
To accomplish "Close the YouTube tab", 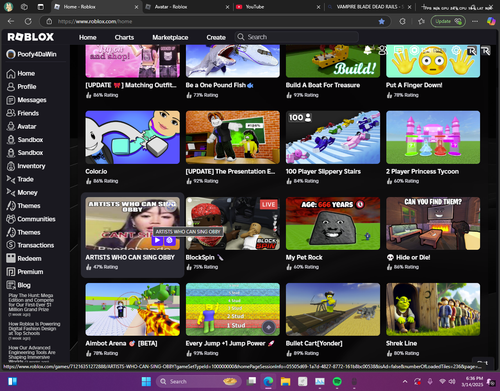I will (318, 7).
